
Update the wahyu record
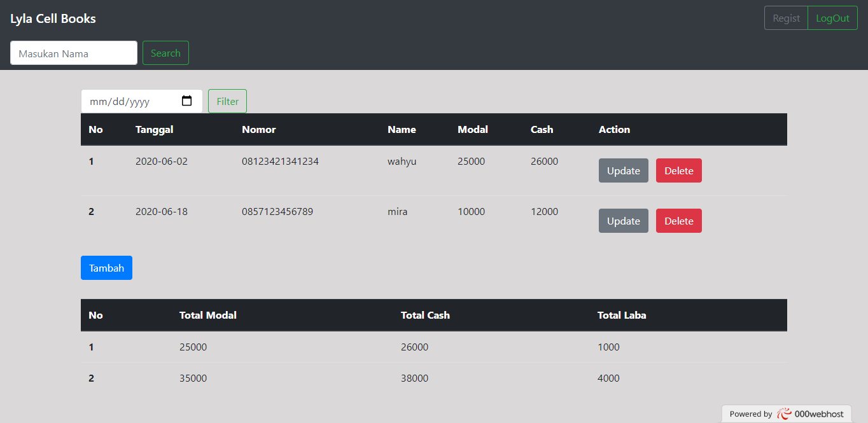[624, 170]
